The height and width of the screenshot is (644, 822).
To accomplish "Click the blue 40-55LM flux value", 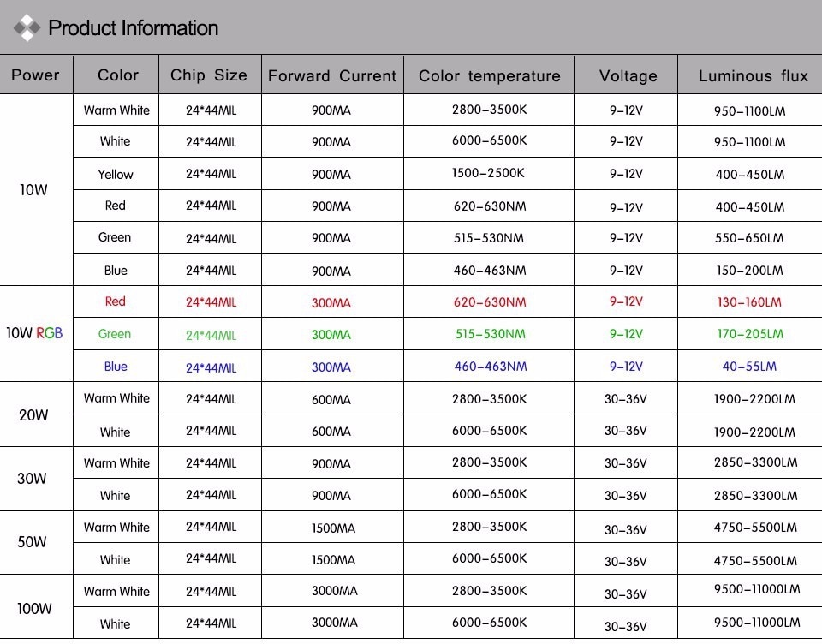I will tap(749, 367).
